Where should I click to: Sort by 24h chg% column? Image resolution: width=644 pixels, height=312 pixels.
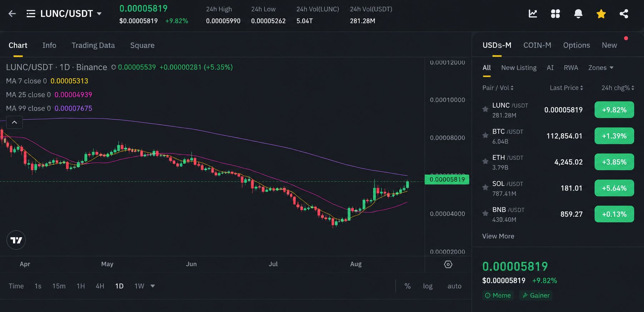pyautogui.click(x=618, y=88)
